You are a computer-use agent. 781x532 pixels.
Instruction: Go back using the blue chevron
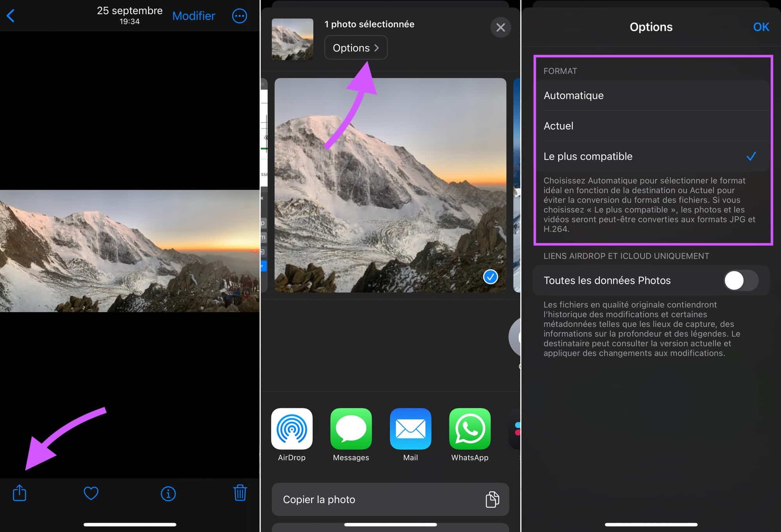coord(11,16)
